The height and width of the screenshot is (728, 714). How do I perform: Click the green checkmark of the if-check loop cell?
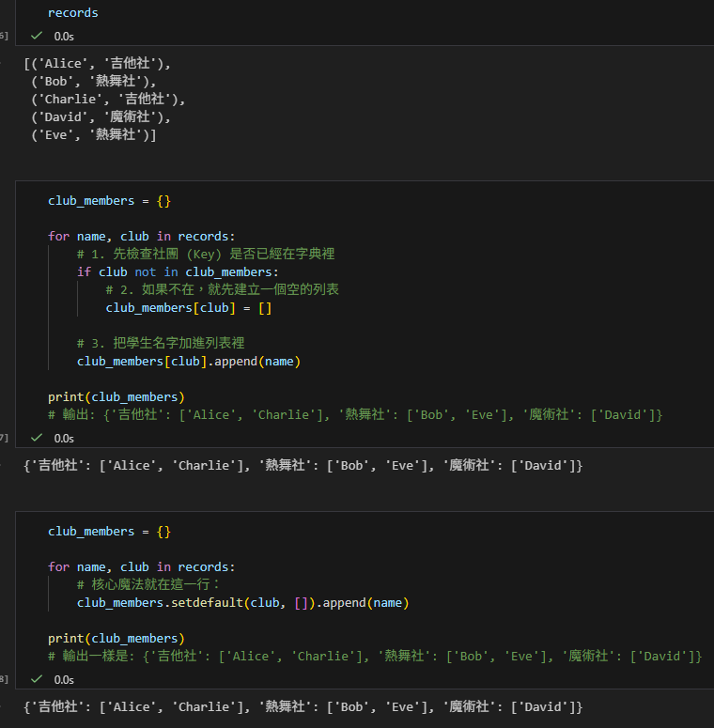point(37,438)
